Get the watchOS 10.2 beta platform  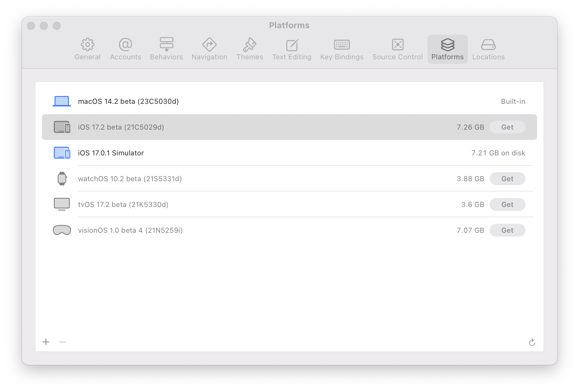(507, 179)
